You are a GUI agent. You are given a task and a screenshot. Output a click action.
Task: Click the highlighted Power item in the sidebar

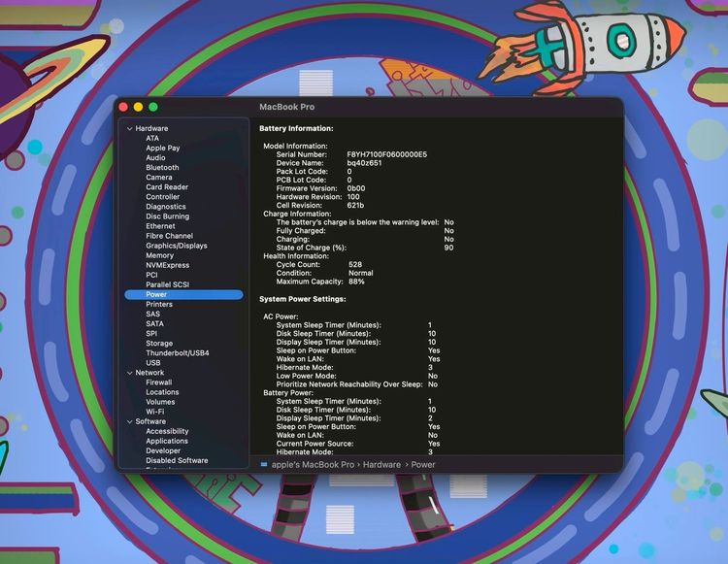pos(156,294)
